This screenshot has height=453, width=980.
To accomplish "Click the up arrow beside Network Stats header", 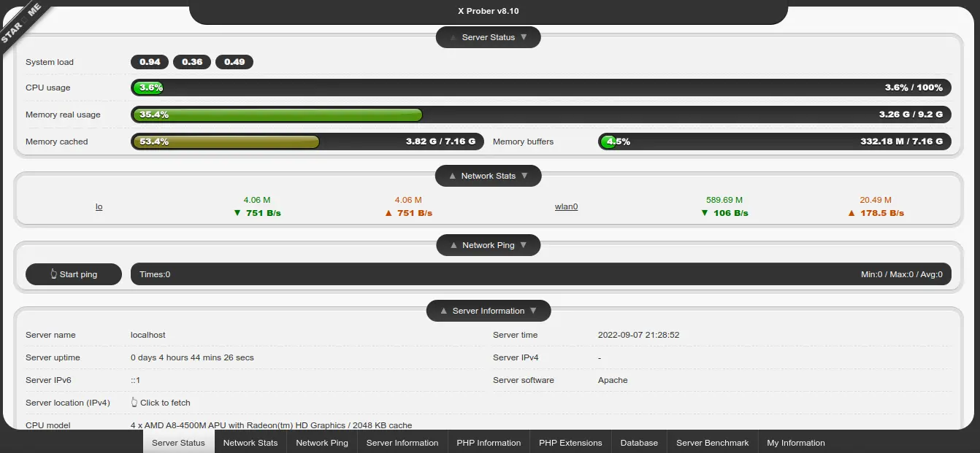I will 452,176.
